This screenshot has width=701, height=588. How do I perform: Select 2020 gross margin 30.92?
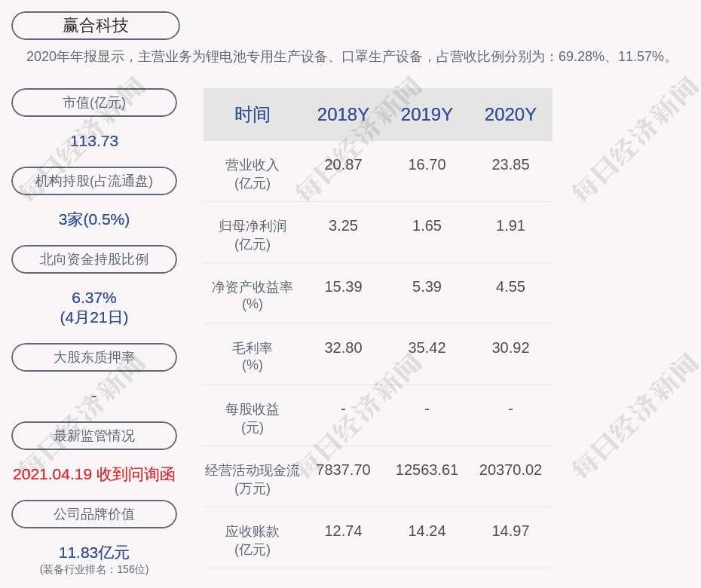pyautogui.click(x=510, y=348)
